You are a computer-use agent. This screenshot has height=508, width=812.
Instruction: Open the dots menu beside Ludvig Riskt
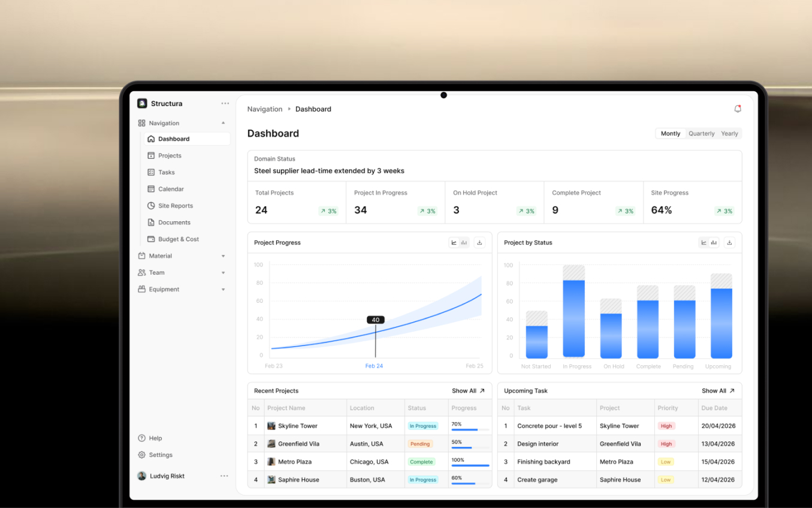click(224, 476)
